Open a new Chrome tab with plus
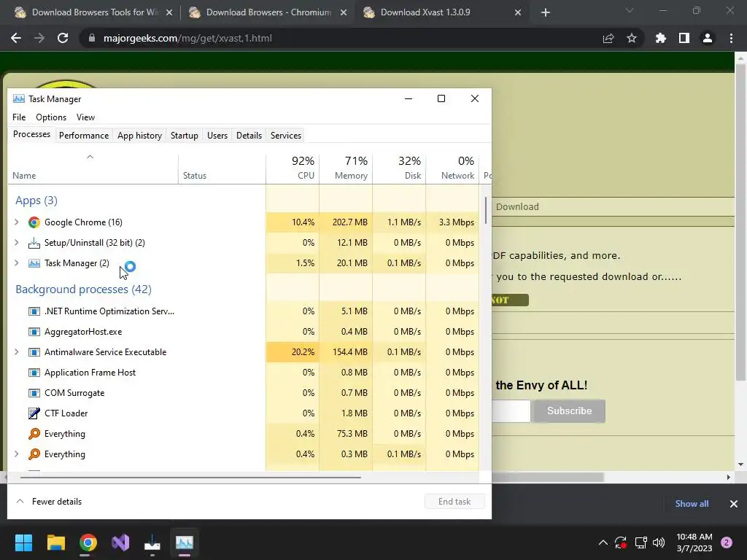 (546, 12)
